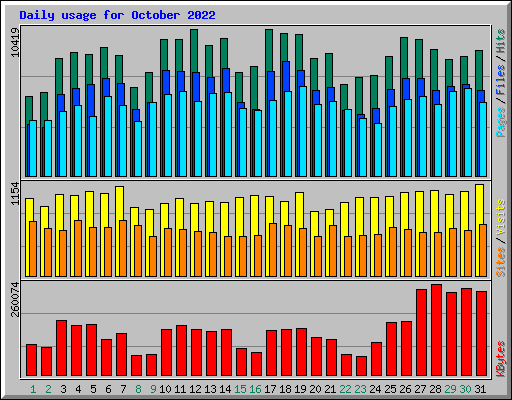Click the 260074 axis value label
The width and height of the screenshot is (512, 400).
tap(15, 299)
